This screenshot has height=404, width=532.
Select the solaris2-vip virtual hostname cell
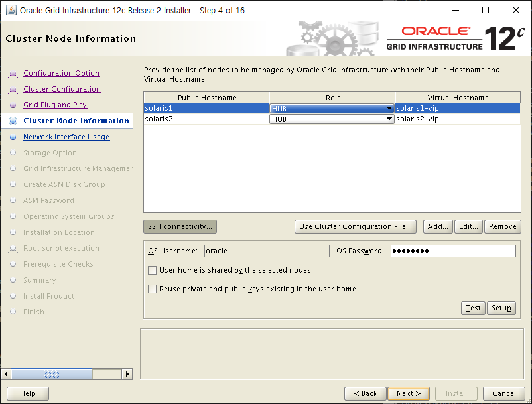tap(458, 119)
